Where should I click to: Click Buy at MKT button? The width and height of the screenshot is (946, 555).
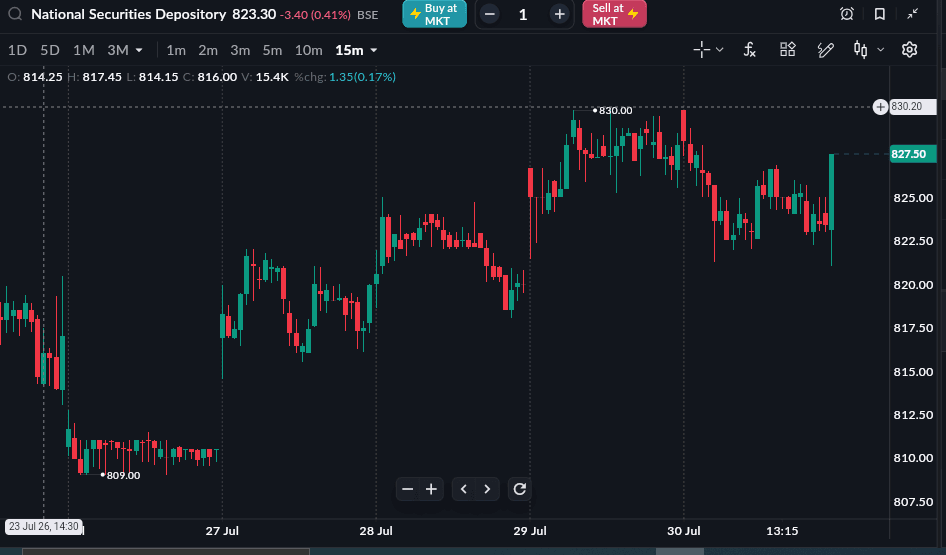click(434, 14)
